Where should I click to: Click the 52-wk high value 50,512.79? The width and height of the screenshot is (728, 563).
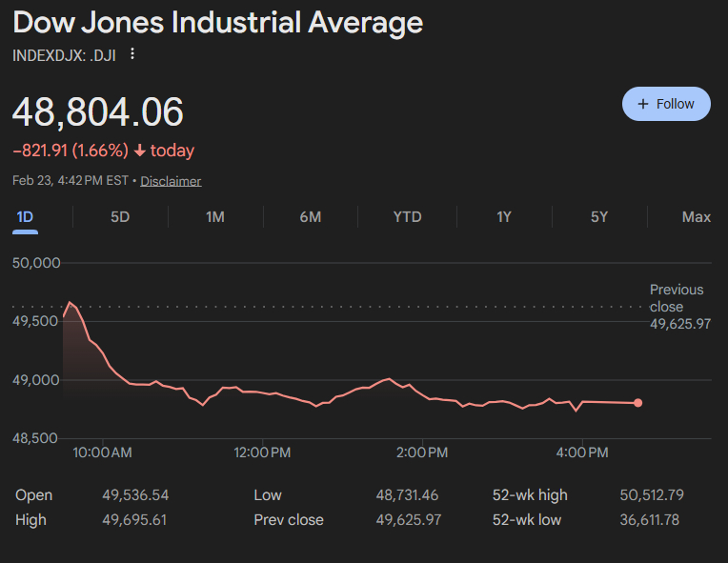point(652,495)
